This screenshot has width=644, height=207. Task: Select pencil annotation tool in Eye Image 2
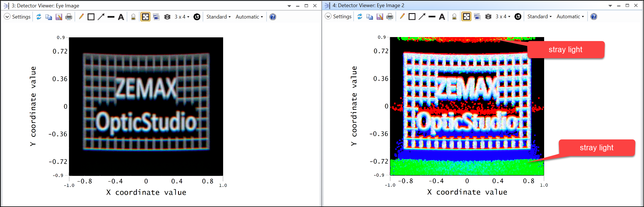pos(402,17)
